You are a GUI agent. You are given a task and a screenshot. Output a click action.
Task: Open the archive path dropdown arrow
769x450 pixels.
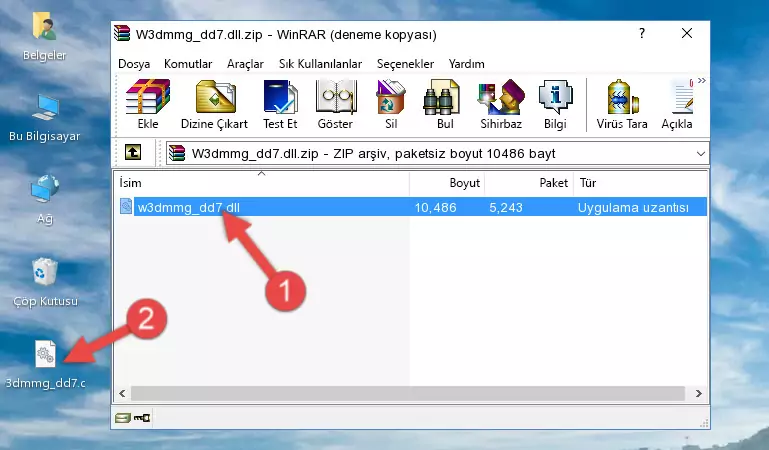[x=701, y=154]
